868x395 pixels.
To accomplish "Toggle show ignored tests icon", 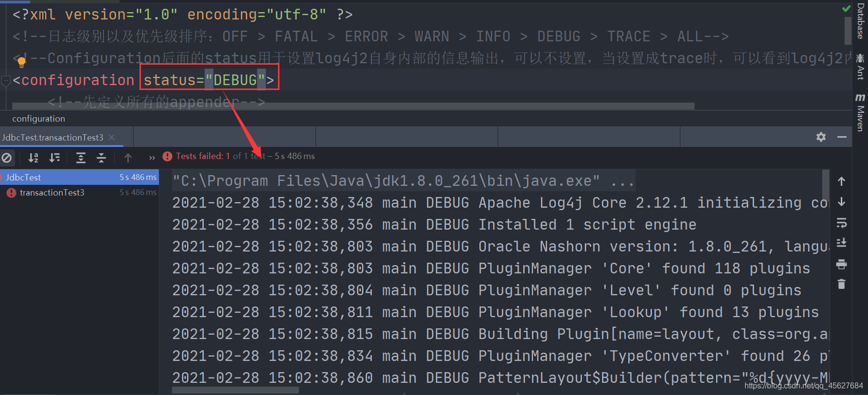I will [7, 158].
